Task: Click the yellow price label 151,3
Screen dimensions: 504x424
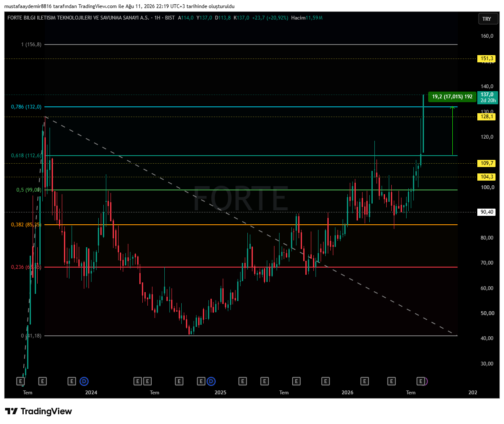Action: click(x=487, y=59)
